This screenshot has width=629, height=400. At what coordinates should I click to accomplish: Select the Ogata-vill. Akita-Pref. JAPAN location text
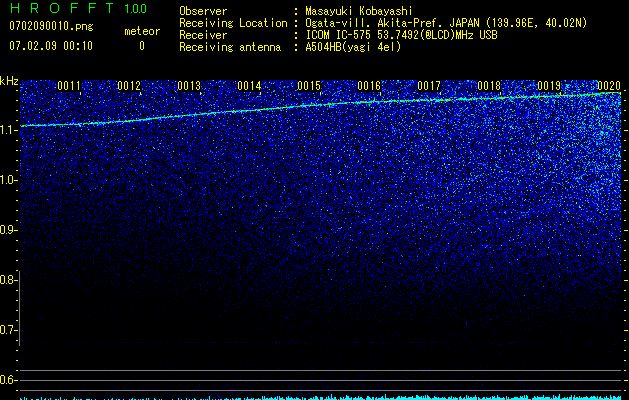click(446, 24)
